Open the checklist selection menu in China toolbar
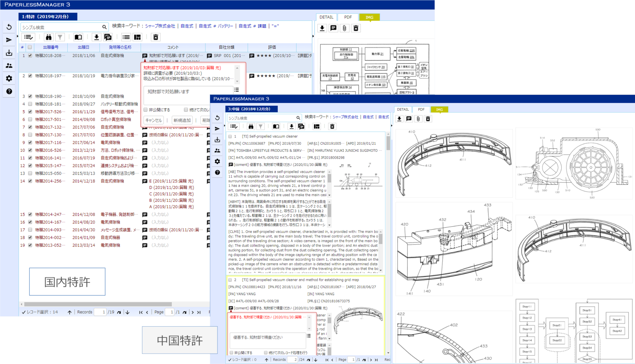Viewport: 635px width, 364px height. coord(234,126)
